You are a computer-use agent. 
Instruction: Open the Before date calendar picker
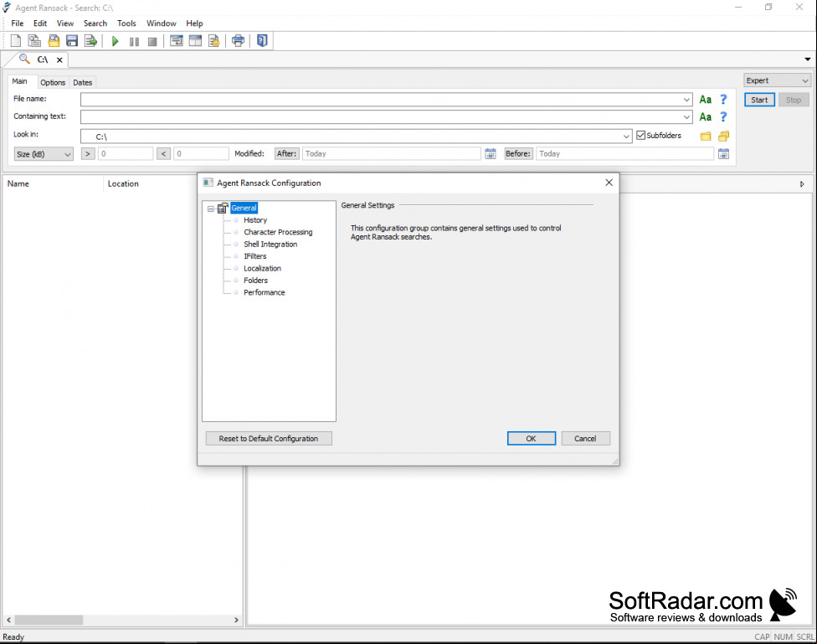pos(724,154)
